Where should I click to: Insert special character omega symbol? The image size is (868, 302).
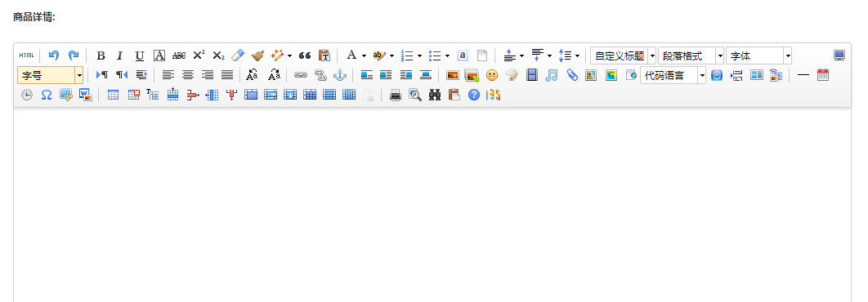point(47,95)
